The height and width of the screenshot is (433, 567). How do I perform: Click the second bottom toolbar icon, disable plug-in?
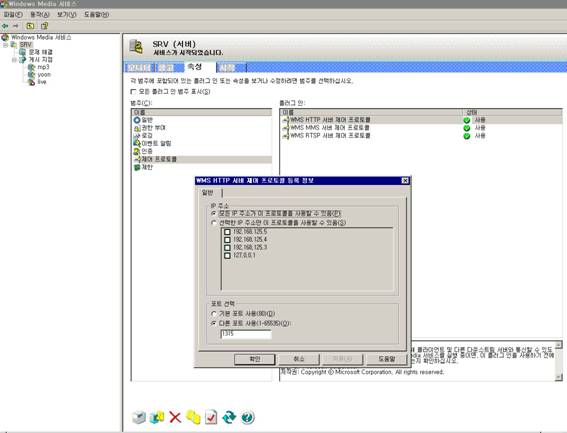click(x=157, y=417)
